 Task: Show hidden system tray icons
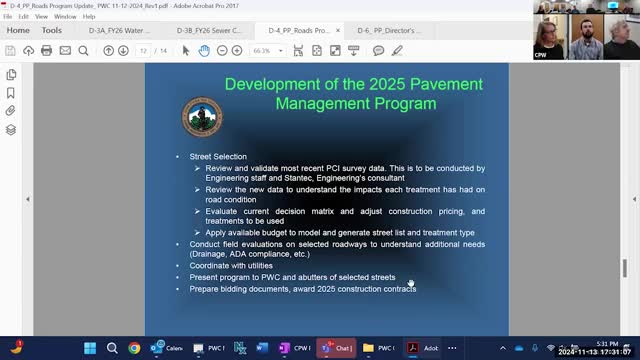[503, 348]
